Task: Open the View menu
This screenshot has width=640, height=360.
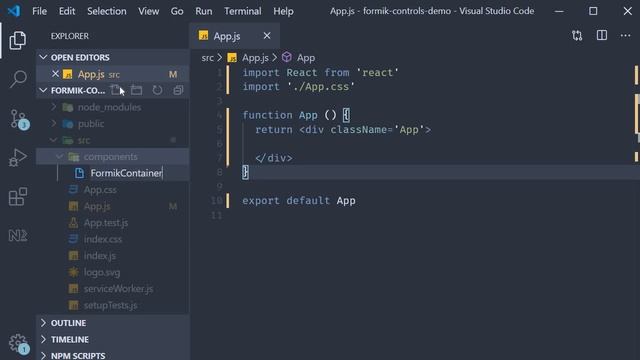Action: click(149, 11)
